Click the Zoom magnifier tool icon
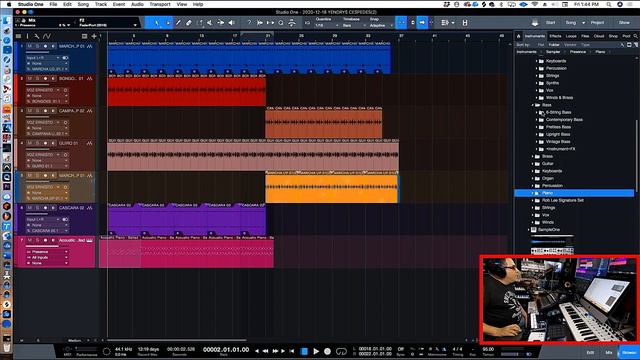Screen dimensions: 640x360 tap(281, 23)
